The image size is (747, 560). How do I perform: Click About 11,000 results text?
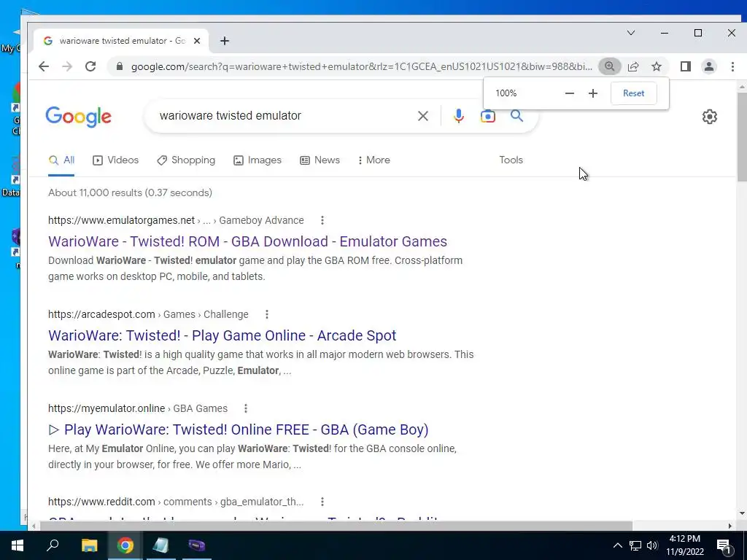[x=130, y=192]
